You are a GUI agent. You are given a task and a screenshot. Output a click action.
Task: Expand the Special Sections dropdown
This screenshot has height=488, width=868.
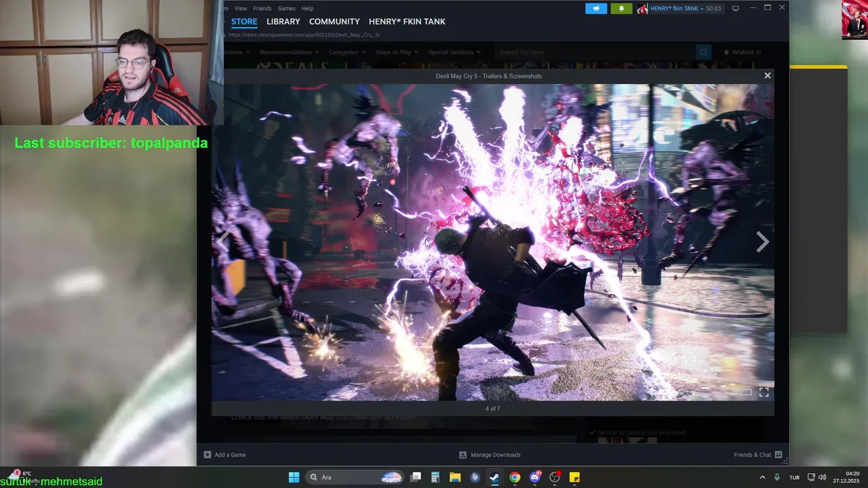tap(454, 52)
